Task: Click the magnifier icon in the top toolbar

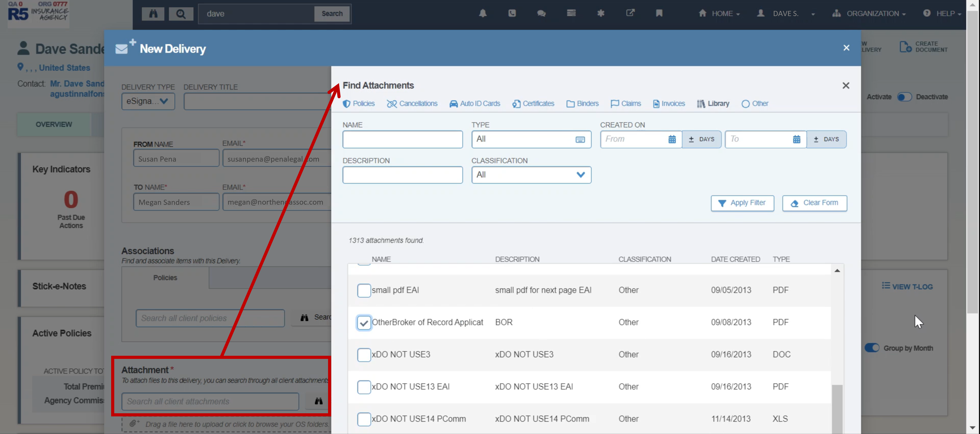Action: (x=181, y=14)
